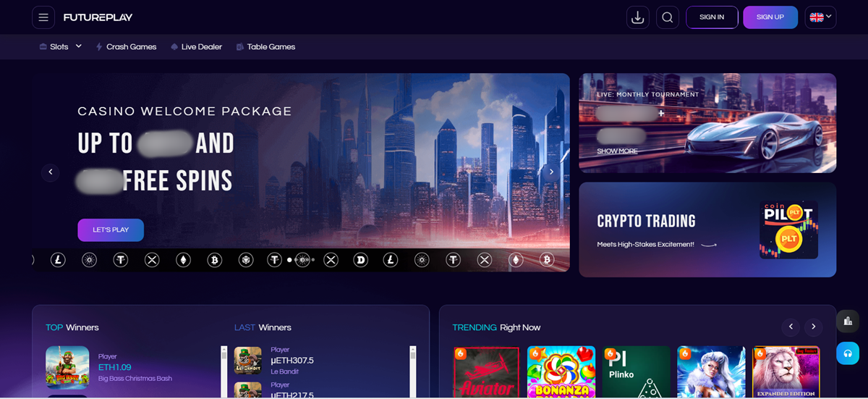Screen dimensions: 868x399
Task: Open the Crypto Trading banner
Action: coord(707,230)
